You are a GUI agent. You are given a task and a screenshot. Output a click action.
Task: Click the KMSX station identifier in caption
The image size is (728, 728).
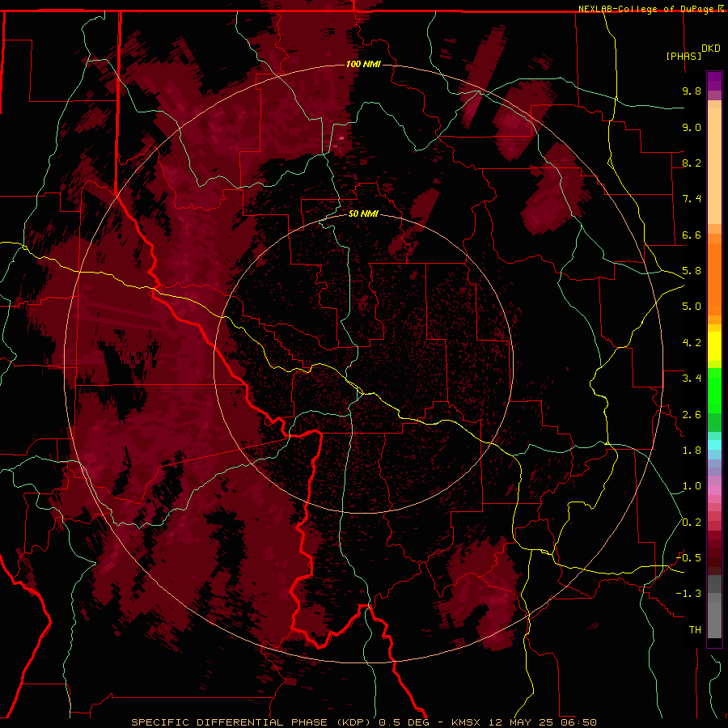tap(466, 722)
